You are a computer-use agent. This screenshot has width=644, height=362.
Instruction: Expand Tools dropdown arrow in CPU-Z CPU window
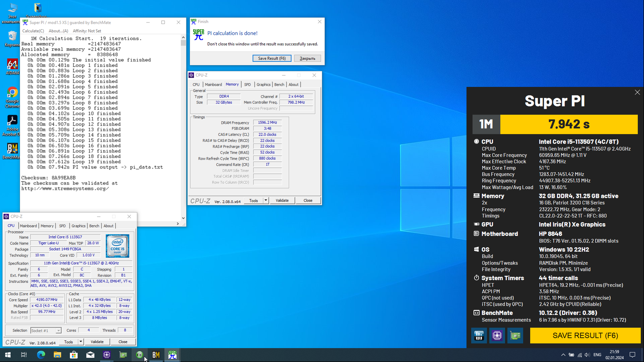[x=81, y=342]
